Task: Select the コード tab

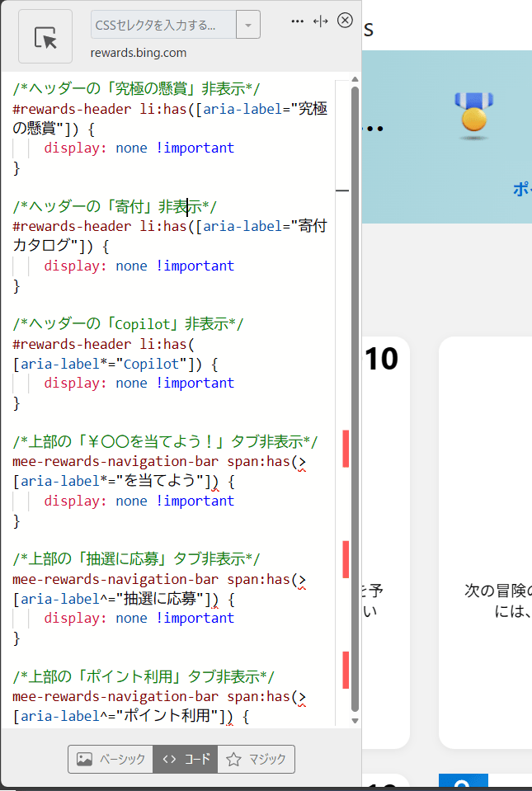Action: pyautogui.click(x=186, y=760)
